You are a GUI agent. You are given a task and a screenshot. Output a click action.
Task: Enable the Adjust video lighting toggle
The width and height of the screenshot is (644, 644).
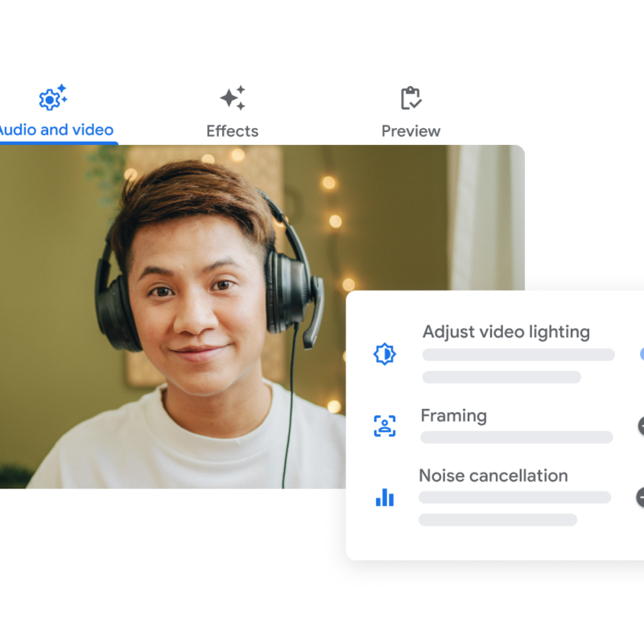[641, 354]
